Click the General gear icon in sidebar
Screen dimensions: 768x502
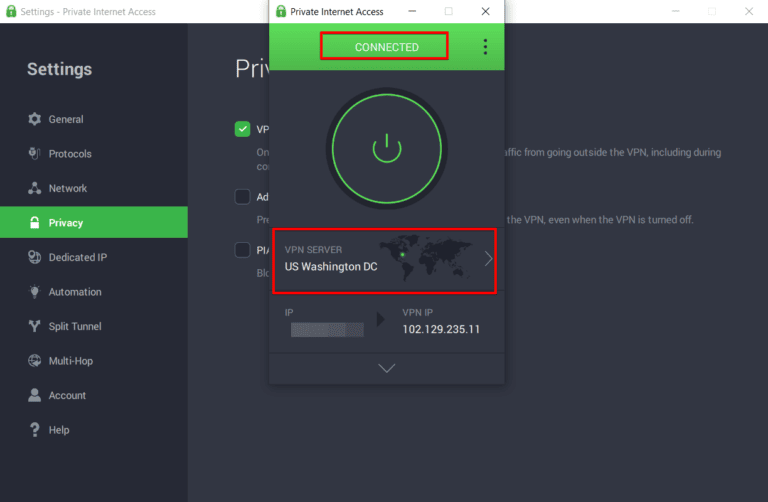click(34, 120)
